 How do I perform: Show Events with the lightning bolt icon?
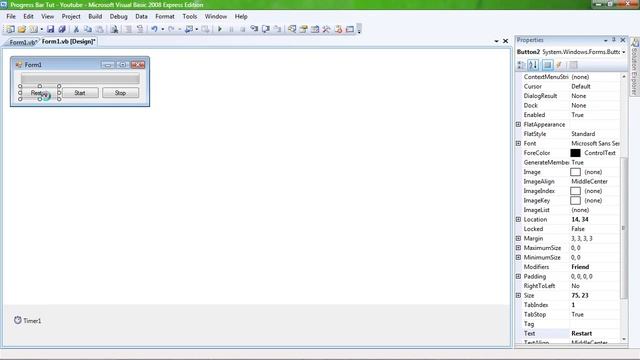pos(559,65)
